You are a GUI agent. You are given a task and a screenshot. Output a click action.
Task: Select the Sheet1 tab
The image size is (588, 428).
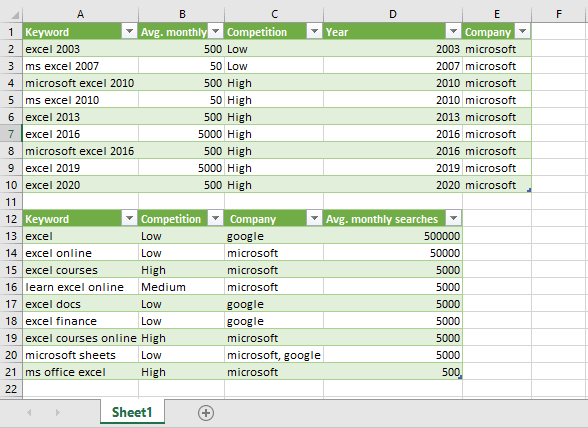pyautogui.click(x=132, y=412)
